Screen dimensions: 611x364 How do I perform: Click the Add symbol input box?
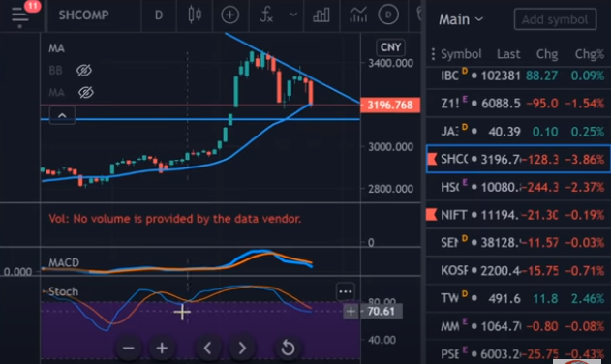pyautogui.click(x=555, y=19)
